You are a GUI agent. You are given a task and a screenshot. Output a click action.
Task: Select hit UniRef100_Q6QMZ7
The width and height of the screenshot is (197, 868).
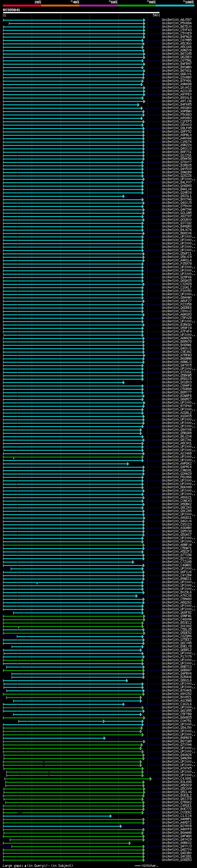176,399
